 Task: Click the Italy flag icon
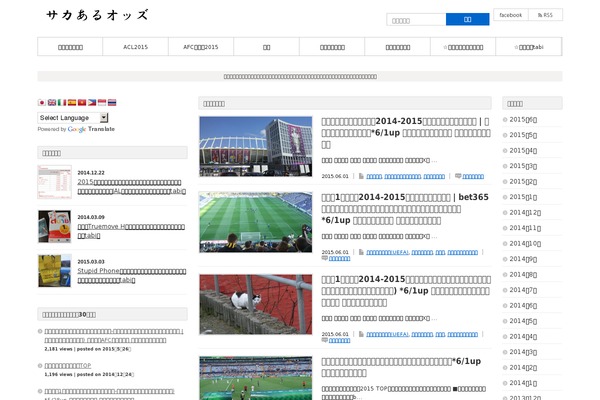coord(62,103)
